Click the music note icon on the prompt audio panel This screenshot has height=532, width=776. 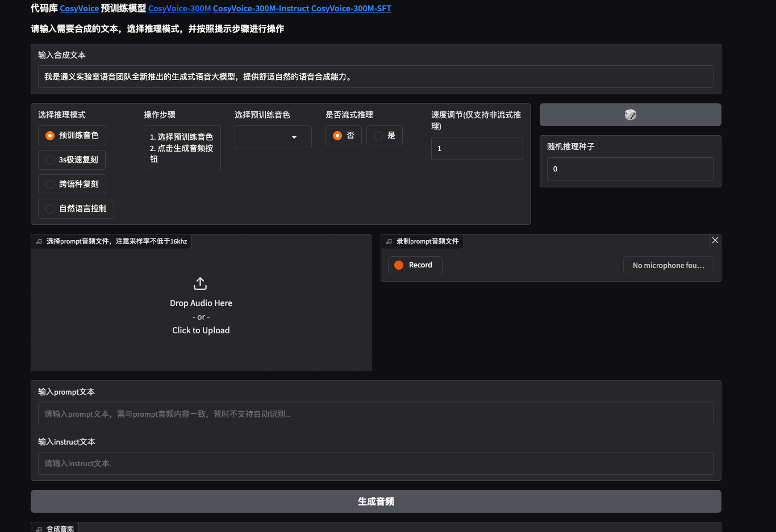point(39,241)
